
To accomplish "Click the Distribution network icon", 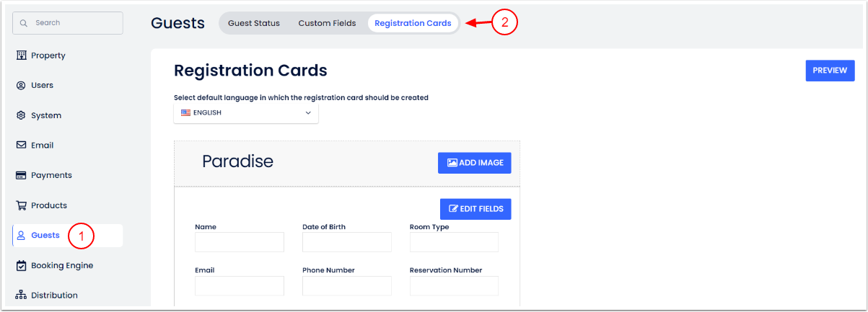I will [x=21, y=295].
